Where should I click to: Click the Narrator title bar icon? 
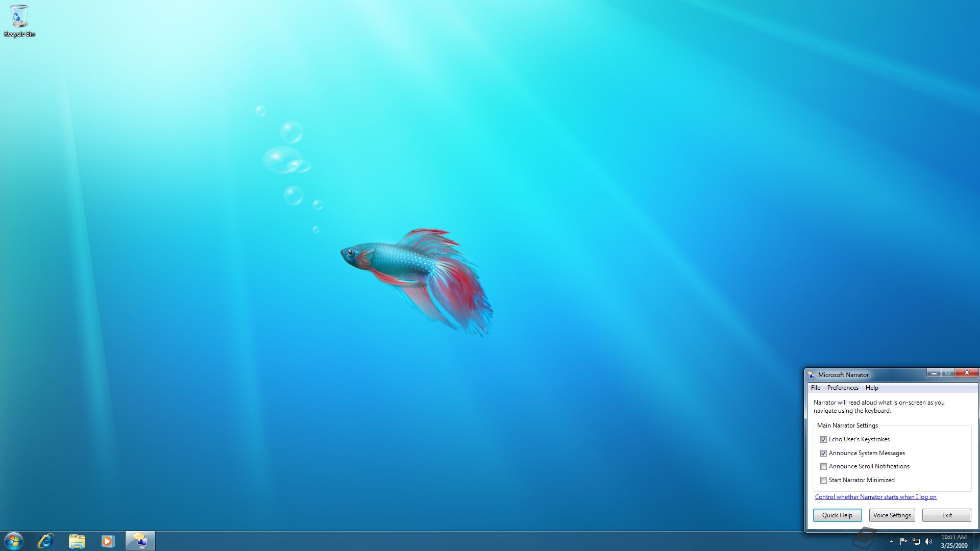point(811,374)
